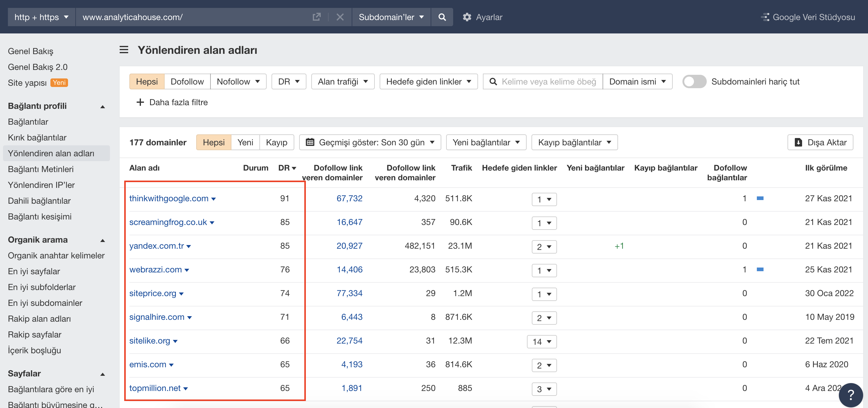Open the Subdomain'ler mode dropdown
The height and width of the screenshot is (408, 868).
391,17
